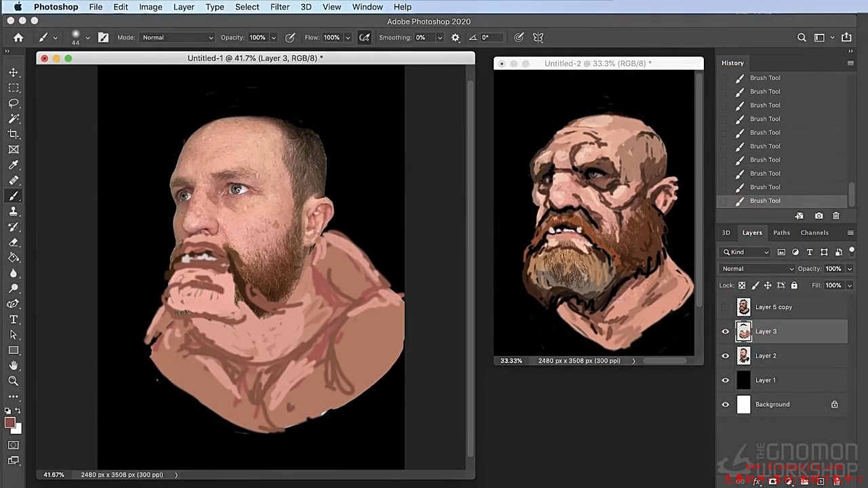Hide Layer 2 visibility eye
868x488 pixels.
(x=726, y=356)
